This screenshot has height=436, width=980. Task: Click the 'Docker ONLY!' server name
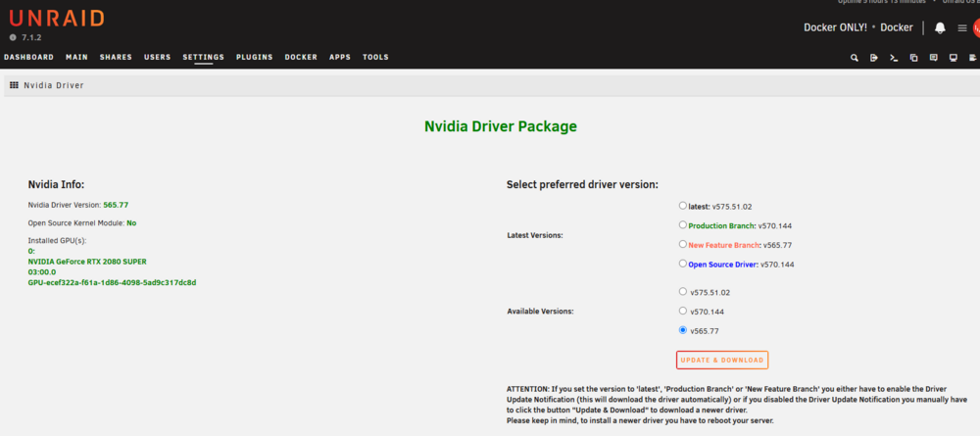835,27
